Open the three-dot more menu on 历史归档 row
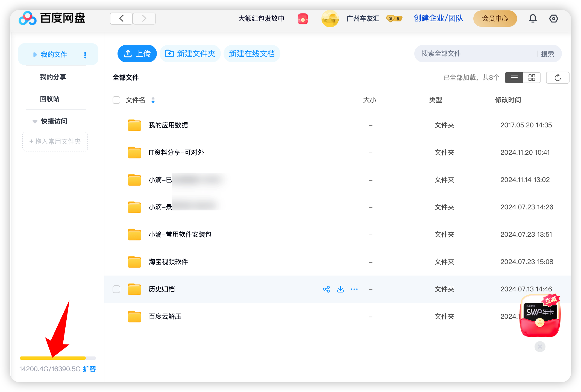 coord(354,289)
